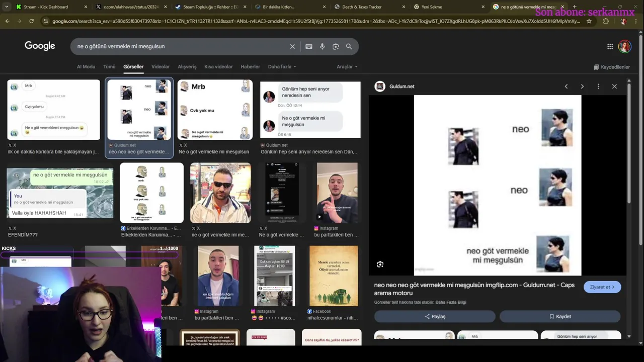Open Google account profile avatar
644x362 pixels.
(x=625, y=46)
